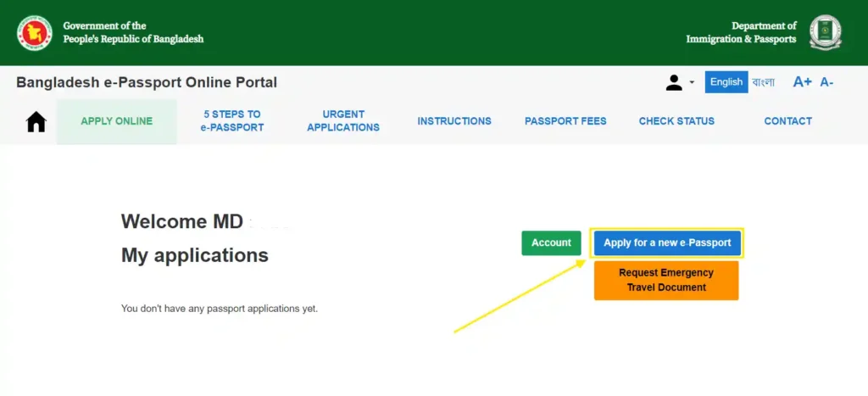Click the Bangladesh e-Passport Online Portal title
Screen dimensions: 868x396
point(147,82)
